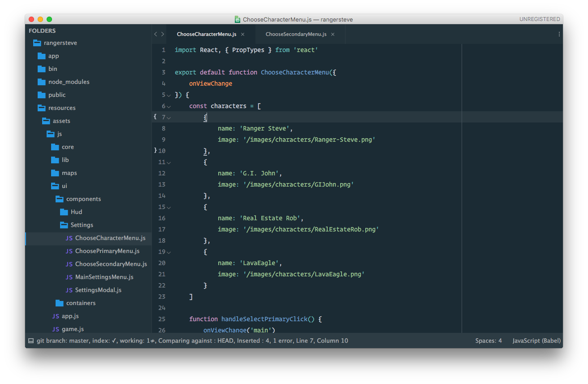Click the sidebar toggle icon in status bar
This screenshot has height=384, width=588.
pos(31,340)
